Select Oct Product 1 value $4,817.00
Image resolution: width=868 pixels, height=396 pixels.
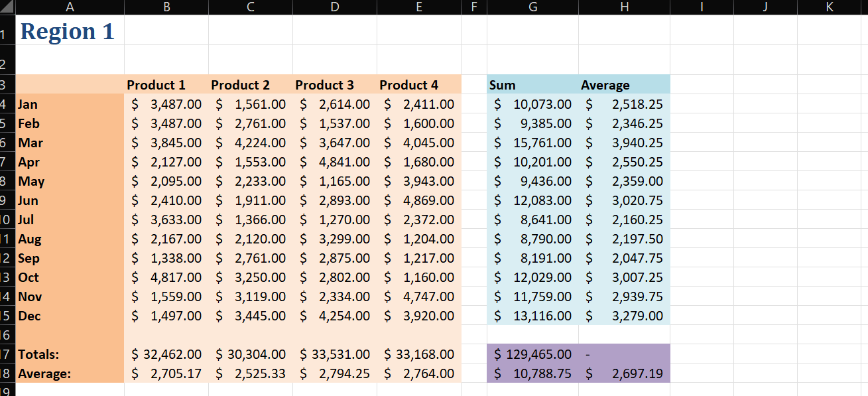pyautogui.click(x=166, y=277)
